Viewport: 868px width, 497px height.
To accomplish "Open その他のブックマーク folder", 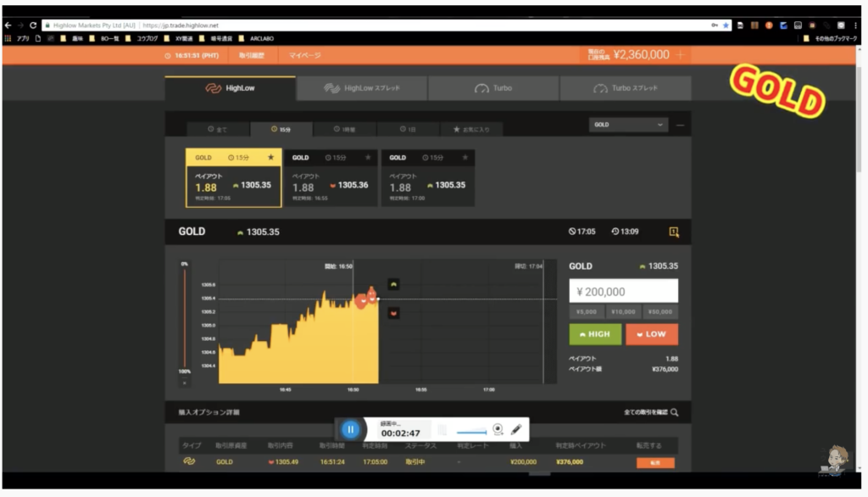I will point(831,39).
